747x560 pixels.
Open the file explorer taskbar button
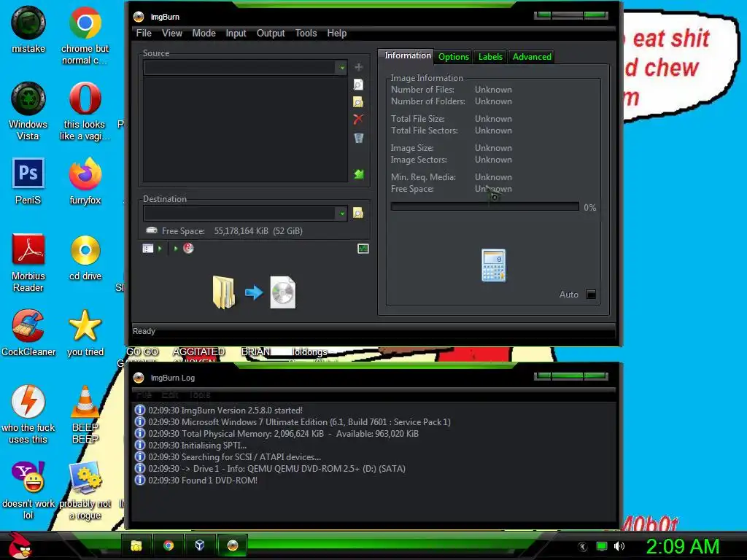(136, 545)
